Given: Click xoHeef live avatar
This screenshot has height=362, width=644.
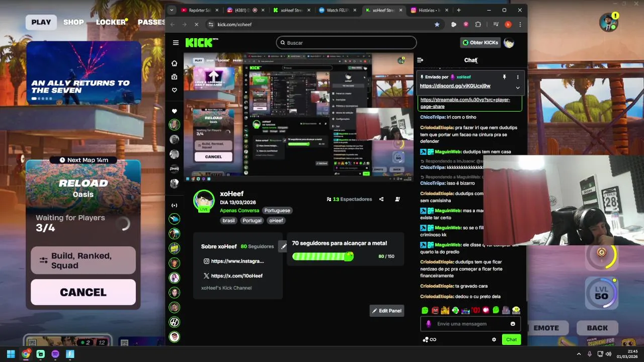Looking at the screenshot, I should tap(204, 201).
